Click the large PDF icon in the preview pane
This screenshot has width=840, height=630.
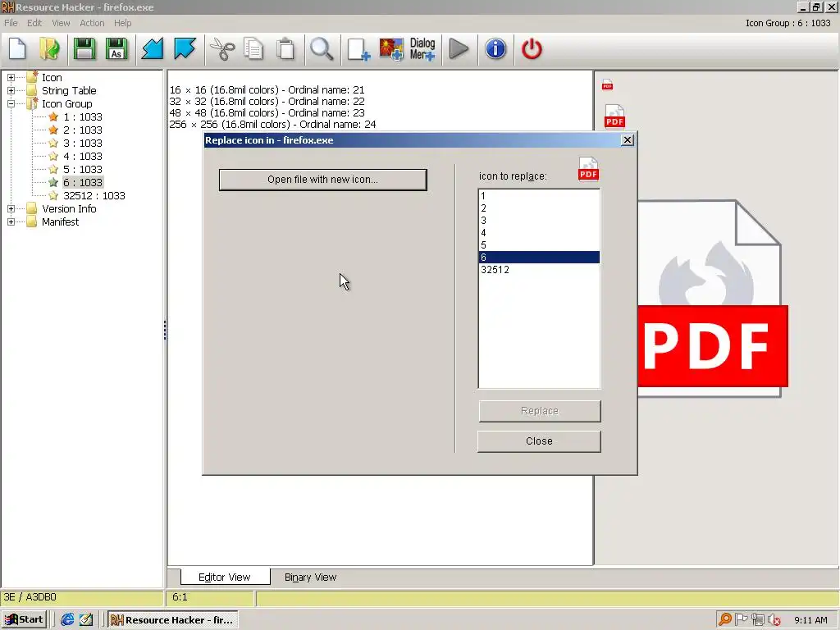coord(713,299)
